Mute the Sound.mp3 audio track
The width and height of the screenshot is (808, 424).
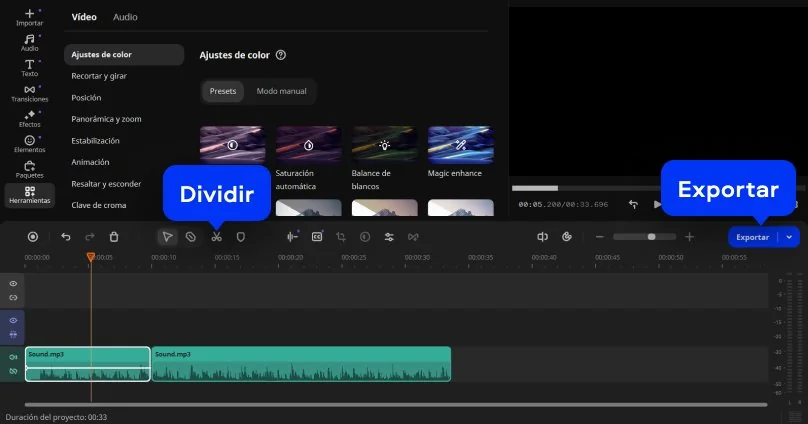(14, 357)
